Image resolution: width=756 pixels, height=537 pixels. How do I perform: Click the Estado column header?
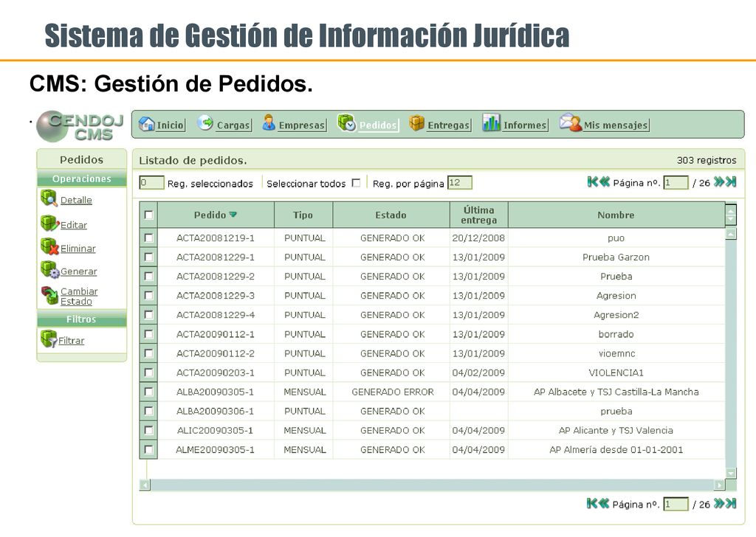(391, 215)
